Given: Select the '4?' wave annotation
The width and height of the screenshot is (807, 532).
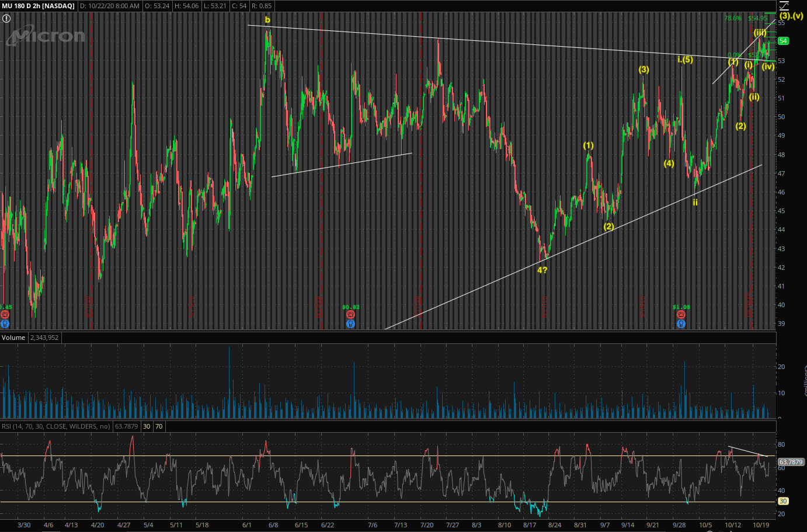Looking at the screenshot, I should tap(542, 270).
